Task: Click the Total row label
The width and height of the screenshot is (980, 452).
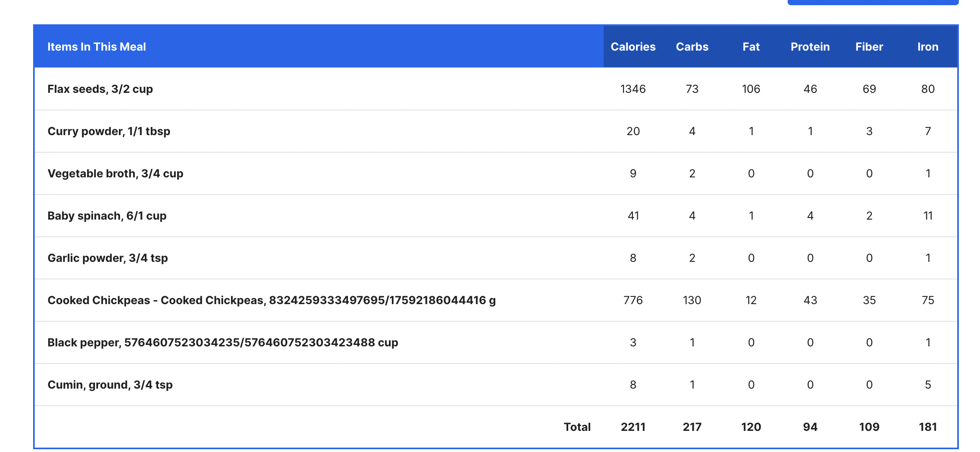Action: [577, 427]
